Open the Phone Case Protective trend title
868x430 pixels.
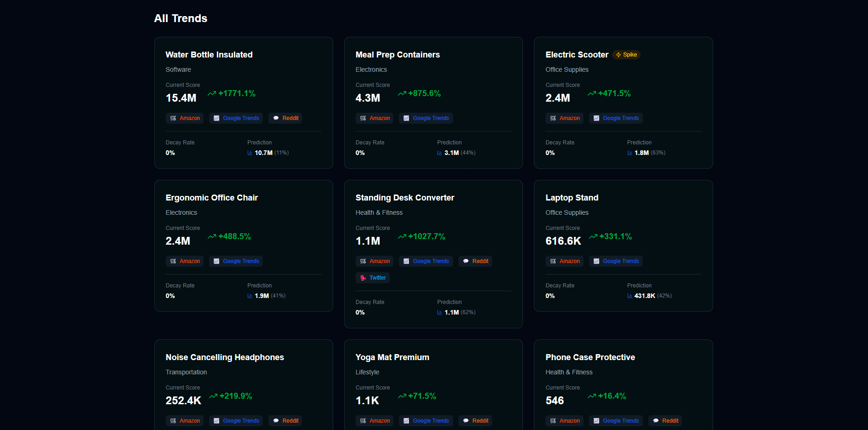(x=590, y=357)
